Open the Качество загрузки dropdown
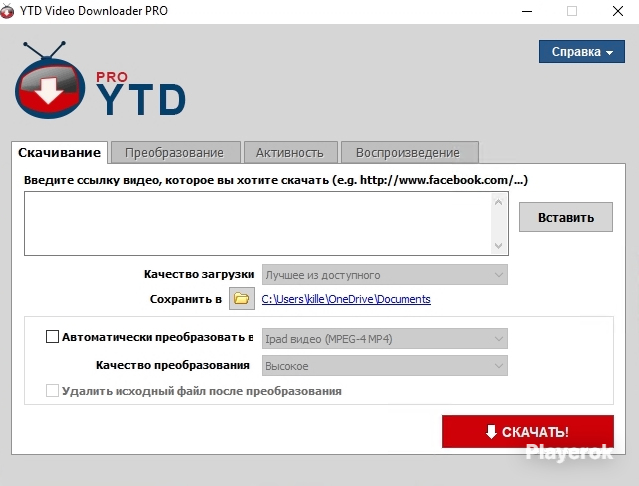639x486 pixels. tap(385, 275)
